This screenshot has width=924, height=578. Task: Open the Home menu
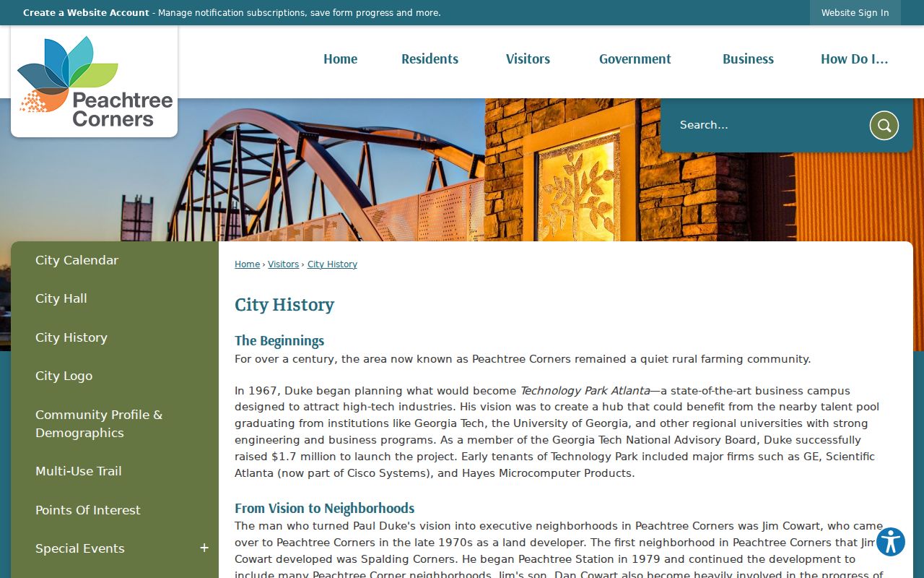[x=340, y=59]
